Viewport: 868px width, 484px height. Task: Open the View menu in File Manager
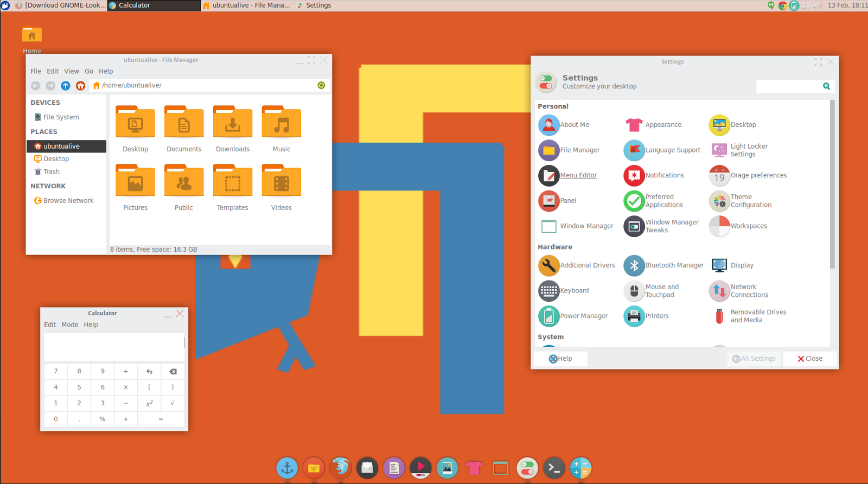(x=72, y=72)
